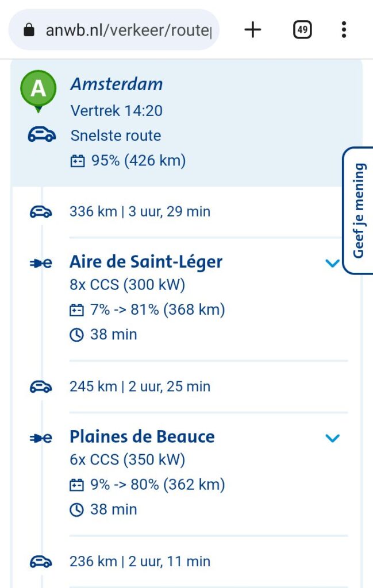
Task: Tap the green A start marker
Action: [x=38, y=89]
